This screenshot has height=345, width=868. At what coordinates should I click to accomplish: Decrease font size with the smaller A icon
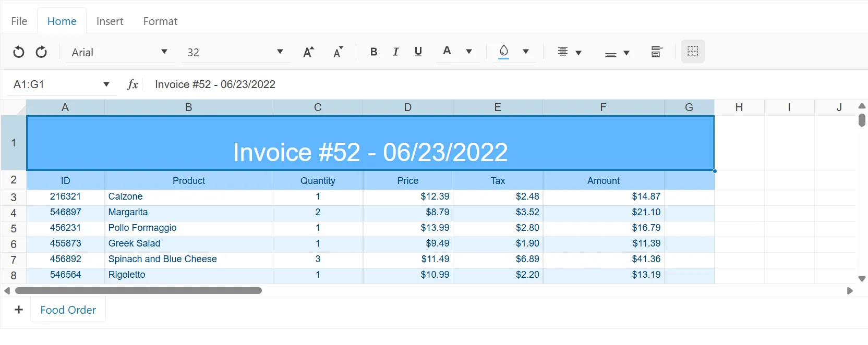coord(338,52)
